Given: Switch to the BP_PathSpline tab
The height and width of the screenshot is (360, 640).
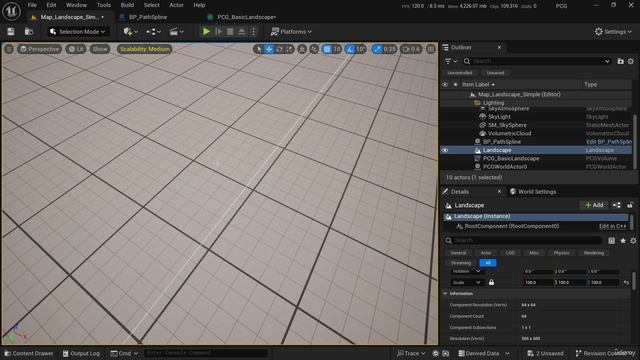Looking at the screenshot, I should click(148, 17).
